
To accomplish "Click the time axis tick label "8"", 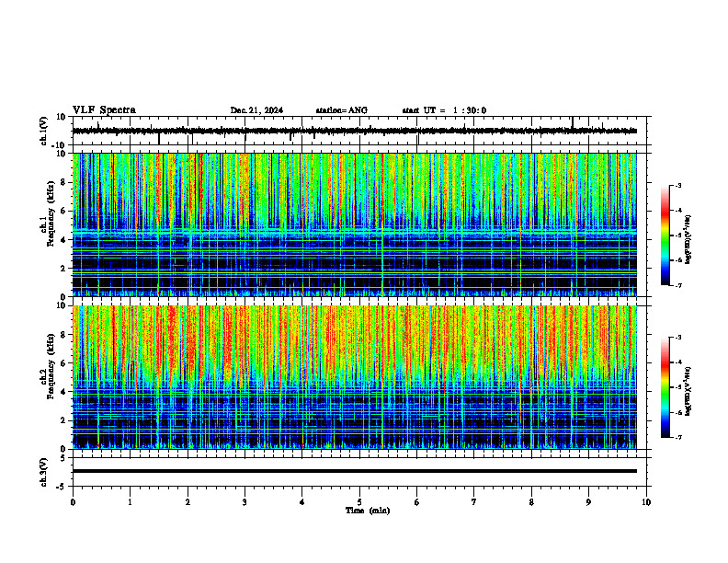I will point(531,502).
